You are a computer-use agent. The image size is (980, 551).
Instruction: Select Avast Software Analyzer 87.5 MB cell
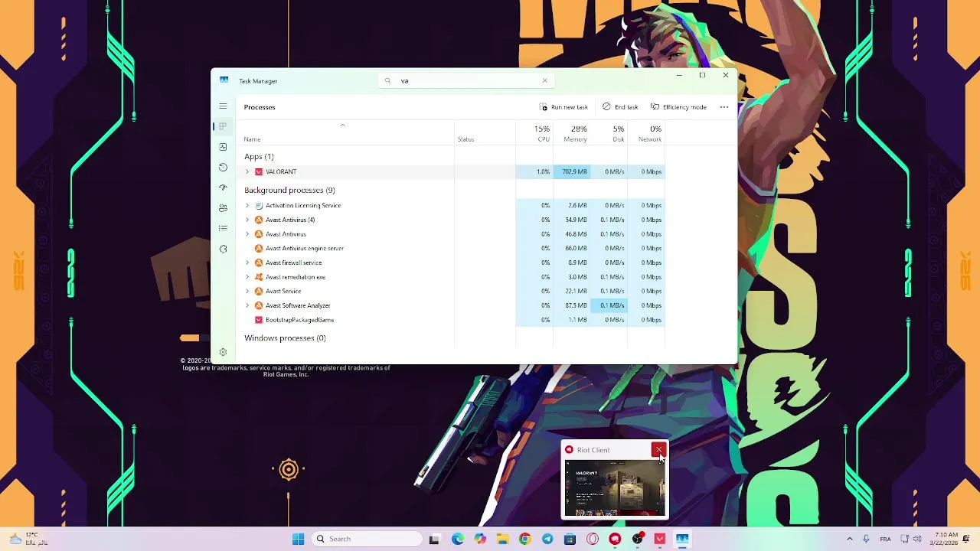(x=571, y=305)
